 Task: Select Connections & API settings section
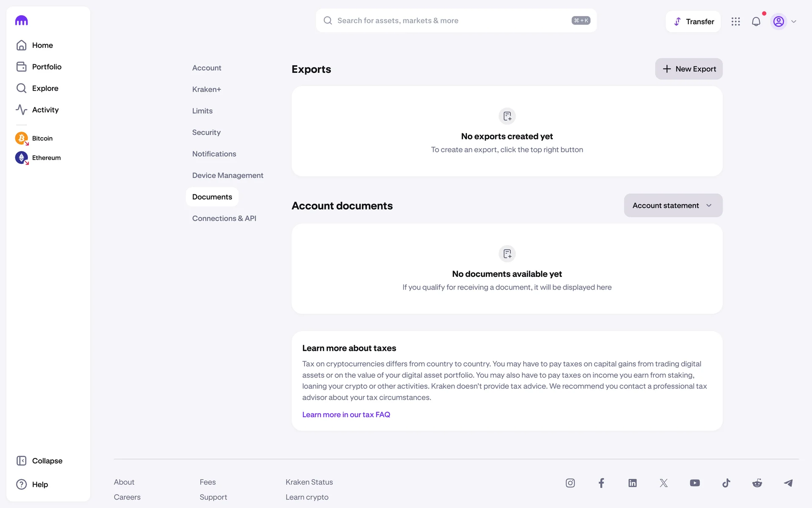(x=224, y=218)
